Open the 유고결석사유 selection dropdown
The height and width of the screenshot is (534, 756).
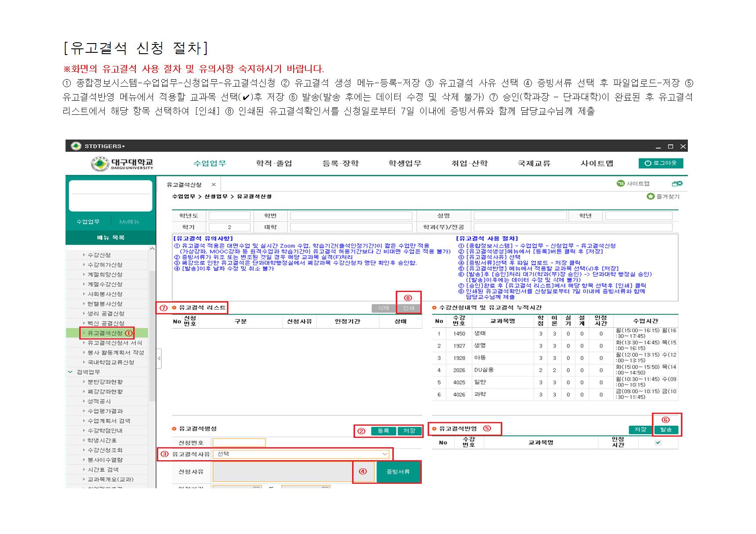[385, 454]
